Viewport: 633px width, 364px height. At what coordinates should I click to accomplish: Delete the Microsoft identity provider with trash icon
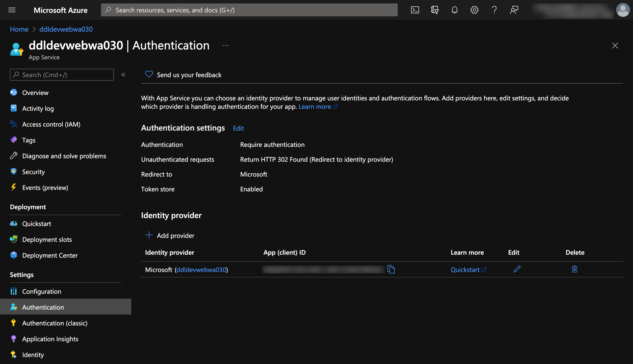(x=575, y=269)
